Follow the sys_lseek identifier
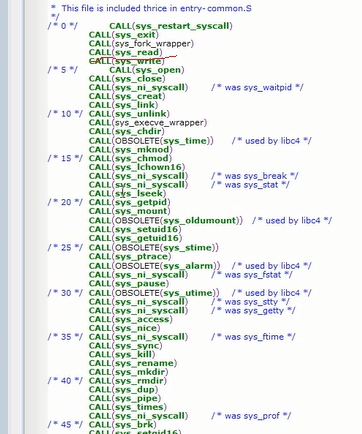This screenshot has height=434, width=362. pos(139,193)
